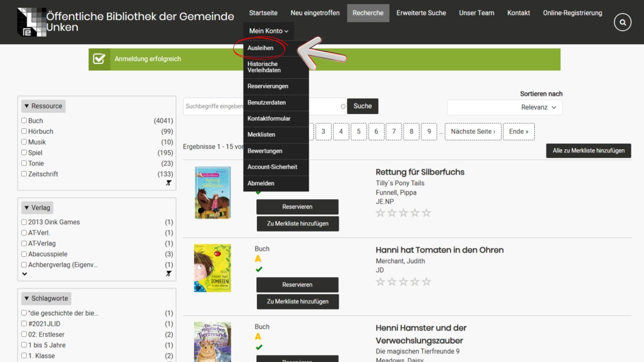Open the Reservierungen menu entry

268,86
